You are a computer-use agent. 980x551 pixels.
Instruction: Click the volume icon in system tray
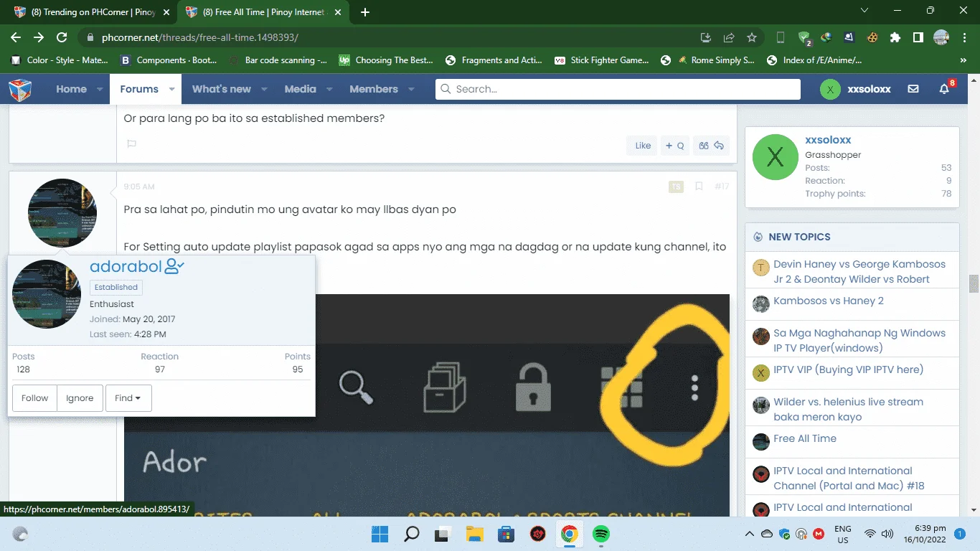[x=887, y=534]
